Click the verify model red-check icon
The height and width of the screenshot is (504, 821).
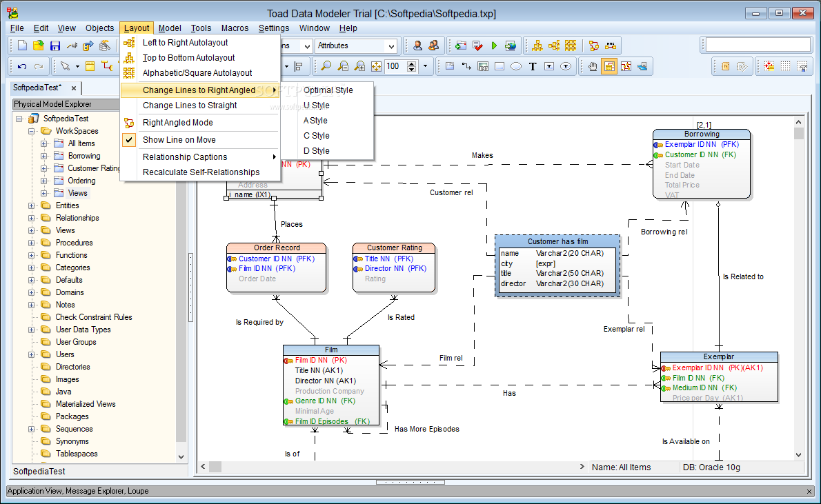point(477,46)
